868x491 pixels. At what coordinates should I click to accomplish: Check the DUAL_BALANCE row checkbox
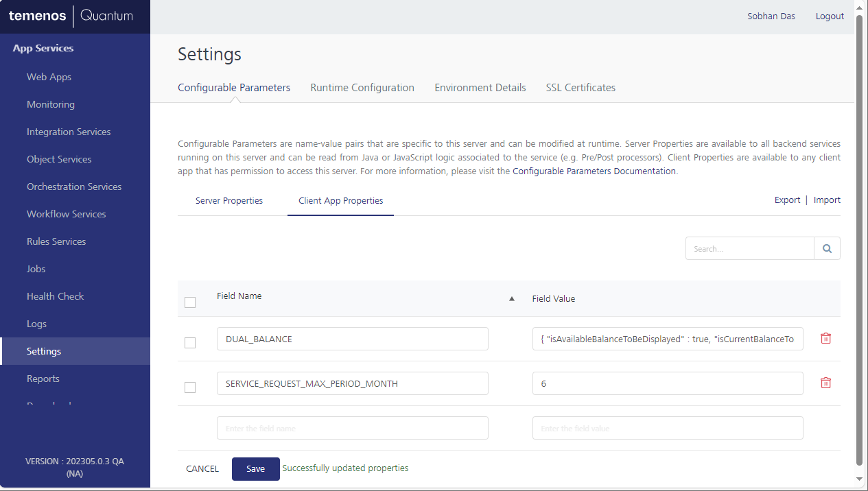190,343
